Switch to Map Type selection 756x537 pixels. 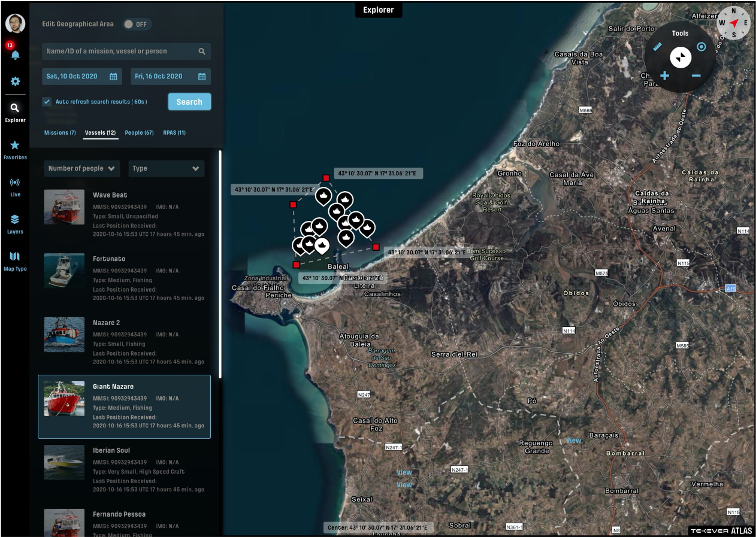pos(15,257)
